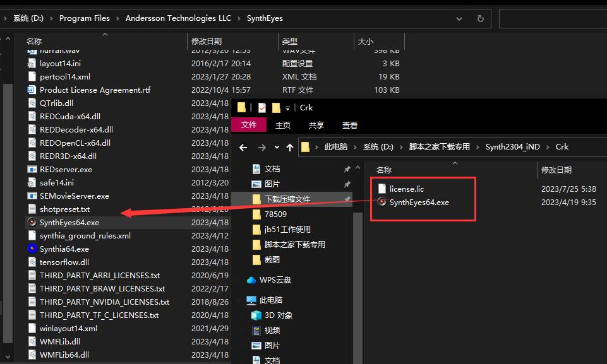Click the QTrlib.dll file icon
The height and width of the screenshot is (364, 607).
click(x=32, y=103)
